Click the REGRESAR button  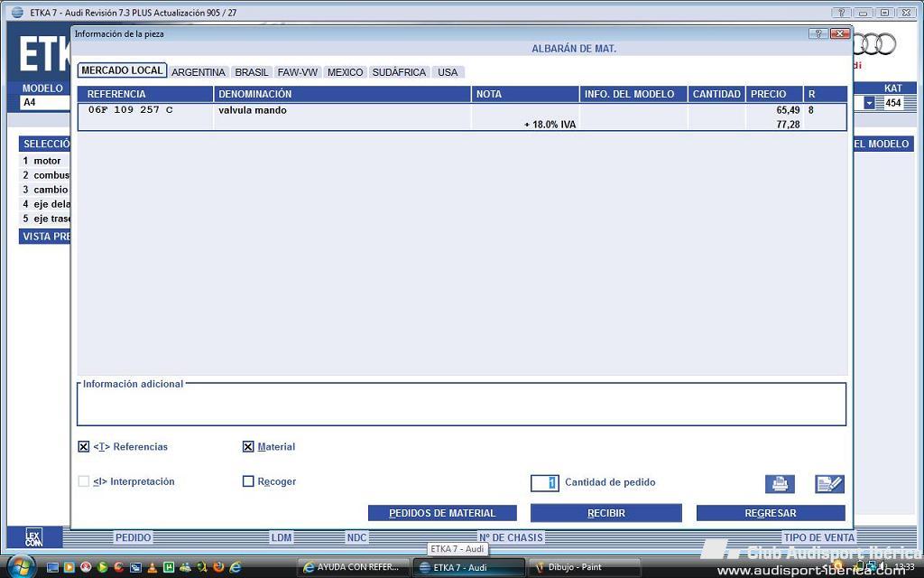(771, 513)
